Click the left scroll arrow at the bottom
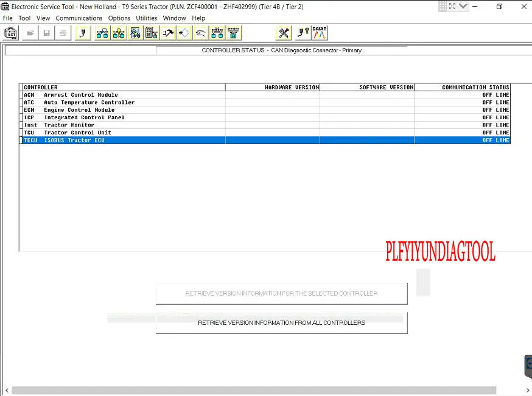 [7, 391]
